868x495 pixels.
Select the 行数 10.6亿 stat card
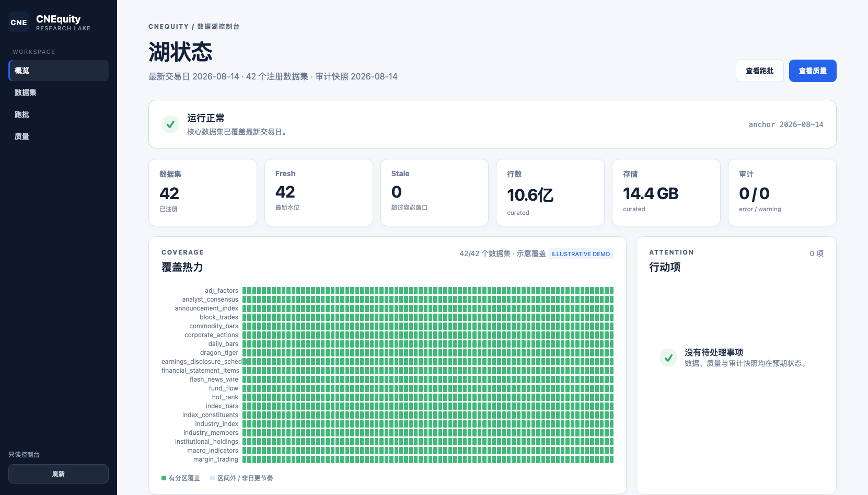point(550,192)
